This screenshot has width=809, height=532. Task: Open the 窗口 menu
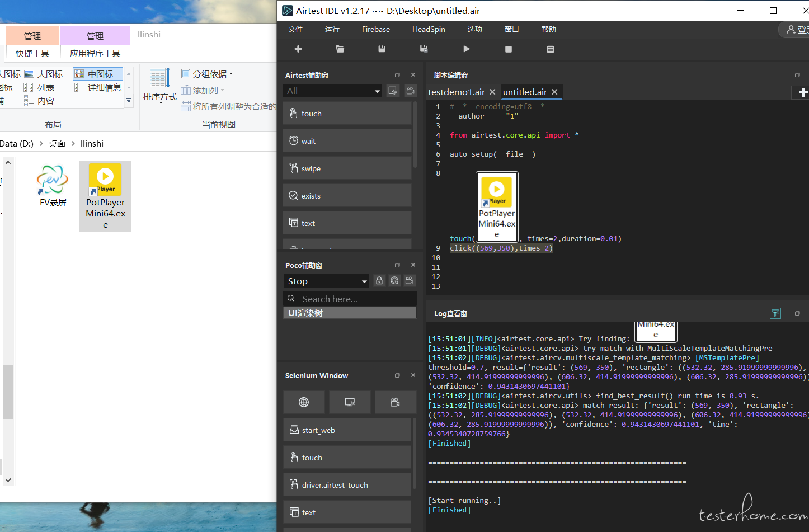click(x=512, y=29)
